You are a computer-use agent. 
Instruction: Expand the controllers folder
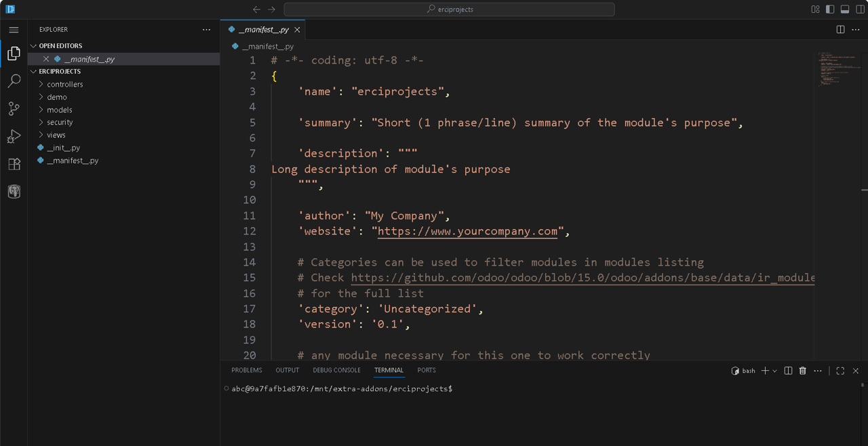64,84
